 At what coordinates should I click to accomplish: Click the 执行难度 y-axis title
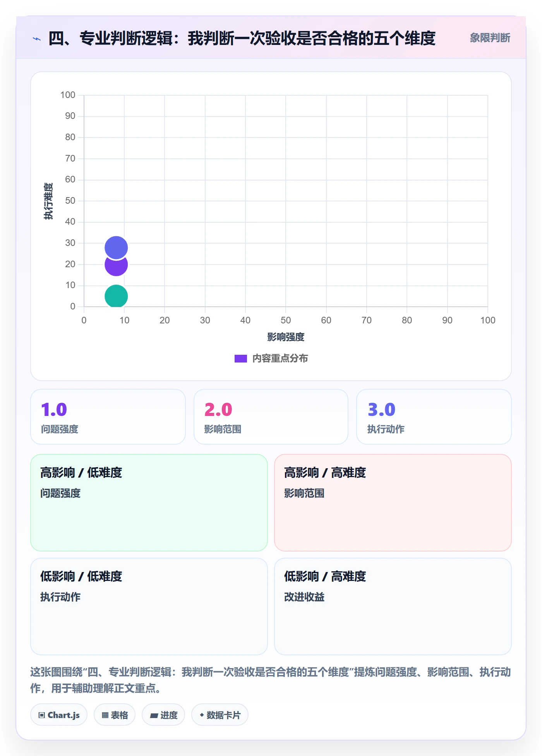point(48,201)
